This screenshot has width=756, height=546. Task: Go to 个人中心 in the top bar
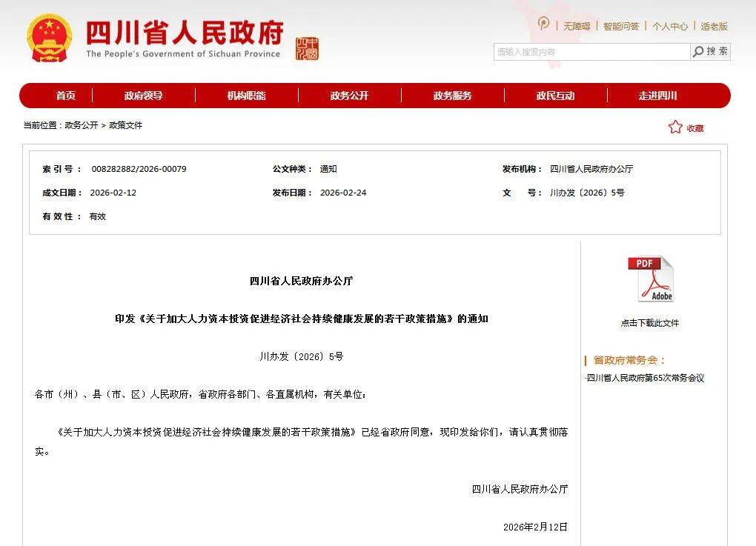click(669, 26)
